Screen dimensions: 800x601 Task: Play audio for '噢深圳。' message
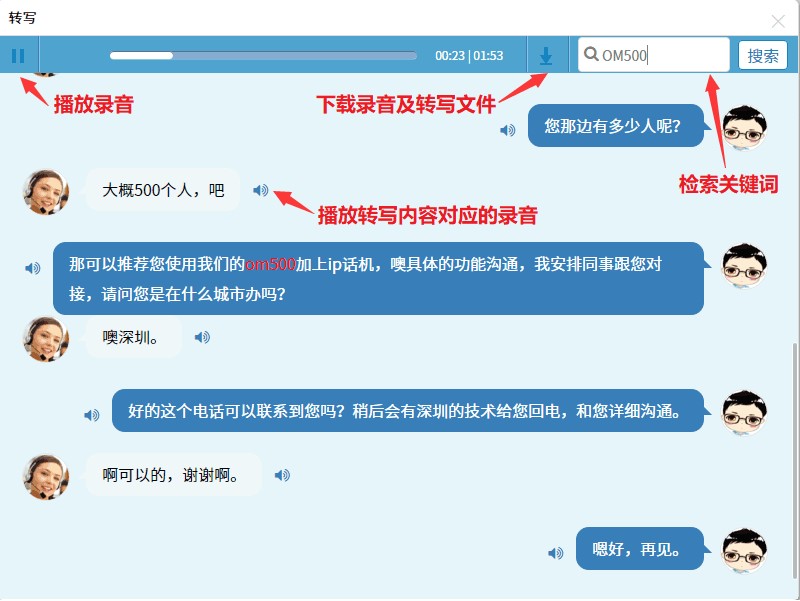click(x=202, y=338)
